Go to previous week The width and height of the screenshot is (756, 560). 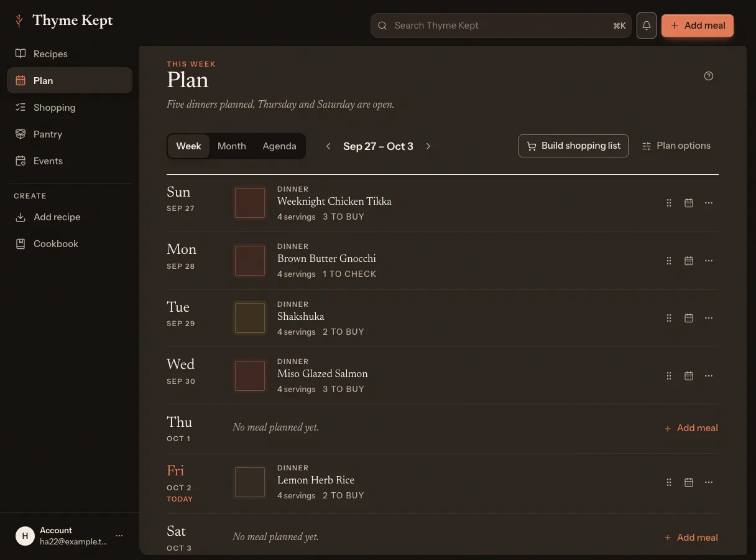pos(328,146)
